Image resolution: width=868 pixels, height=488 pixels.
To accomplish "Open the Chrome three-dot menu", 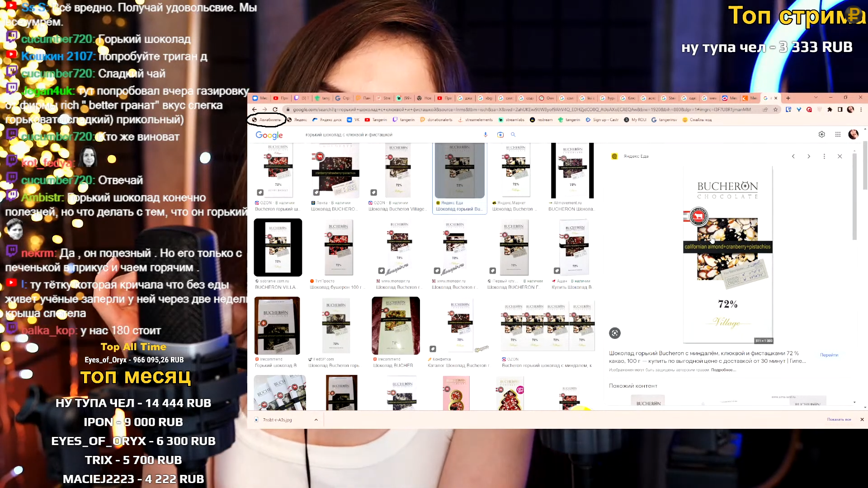I will click(x=861, y=109).
